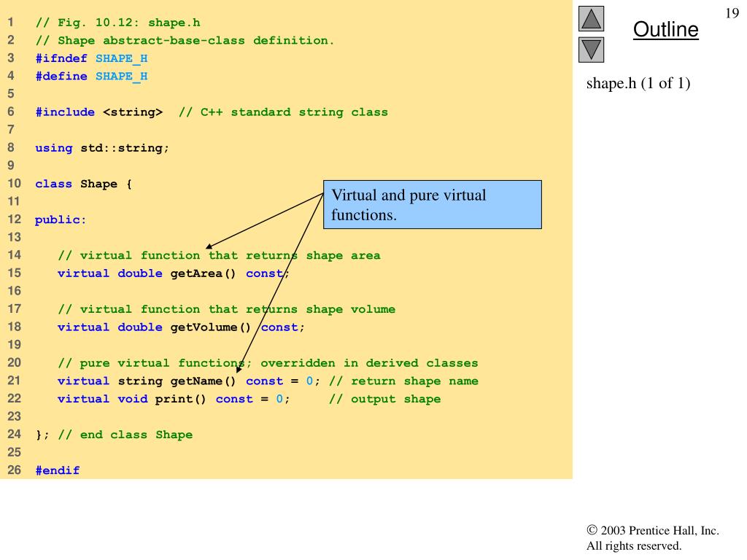
Task: Click the SHAPE_H macro on line 4
Action: [122, 77]
